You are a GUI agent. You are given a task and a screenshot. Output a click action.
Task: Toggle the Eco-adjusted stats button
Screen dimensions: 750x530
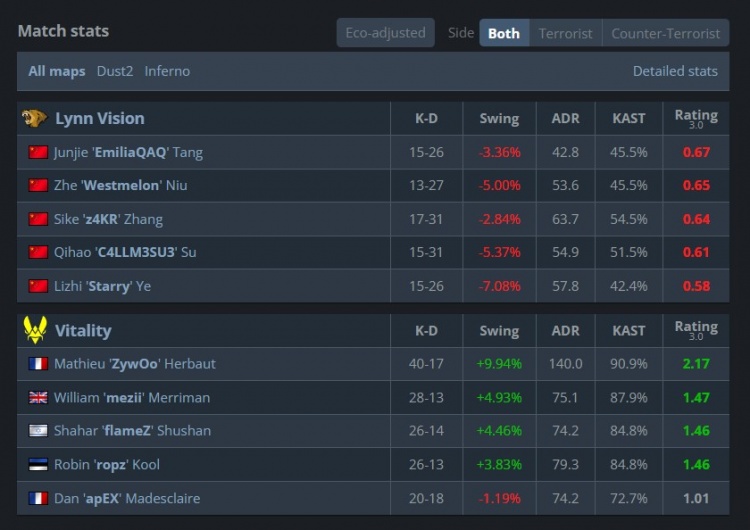[x=386, y=33]
